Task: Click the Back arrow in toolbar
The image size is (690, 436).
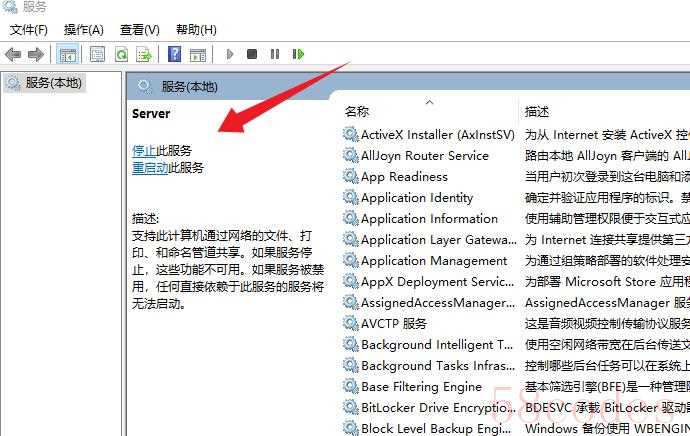Action: (x=13, y=54)
